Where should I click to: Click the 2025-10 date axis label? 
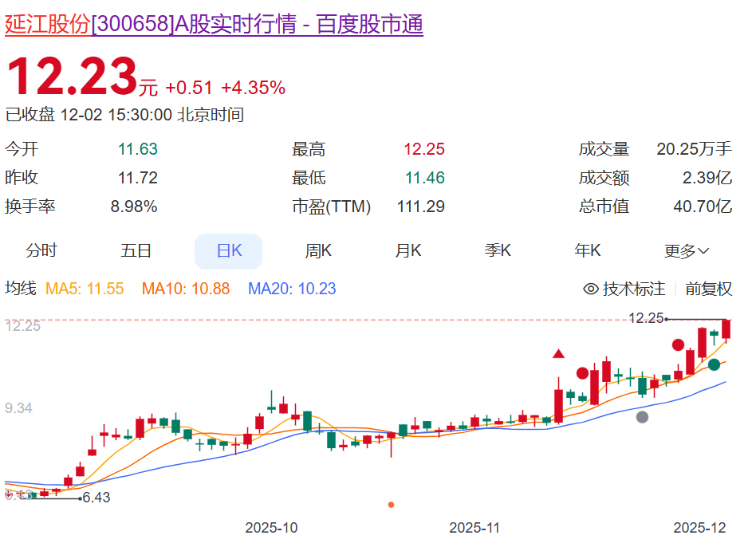click(271, 528)
